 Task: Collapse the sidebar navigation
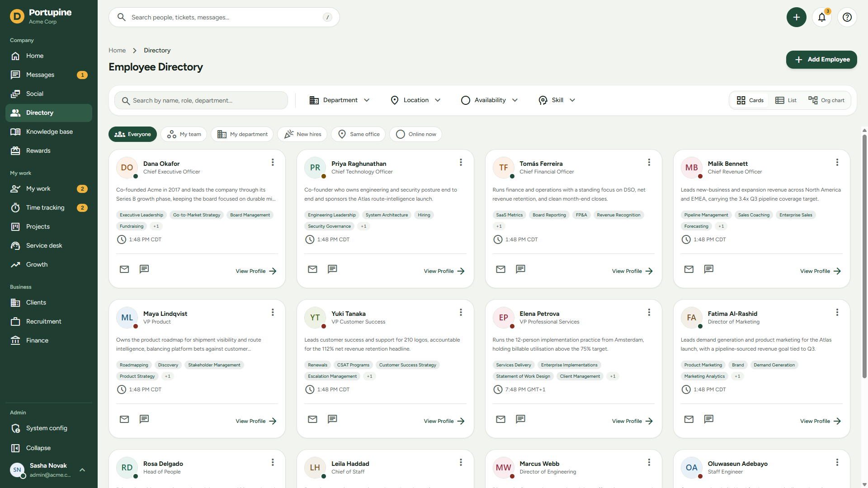(49, 448)
